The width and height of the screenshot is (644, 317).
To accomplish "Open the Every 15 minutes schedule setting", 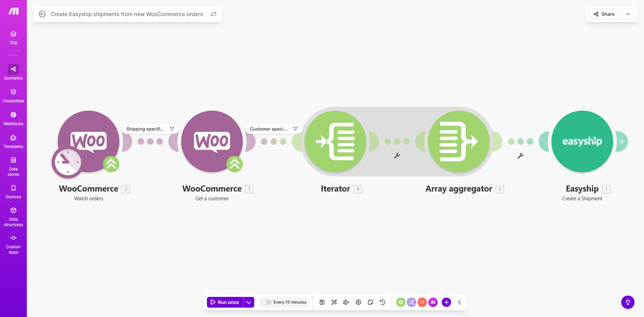I will (290, 302).
